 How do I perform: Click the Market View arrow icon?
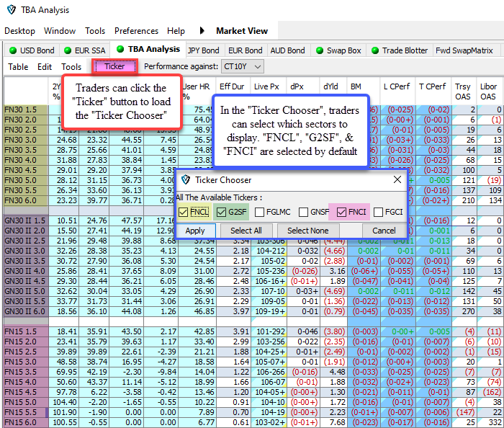(202, 31)
